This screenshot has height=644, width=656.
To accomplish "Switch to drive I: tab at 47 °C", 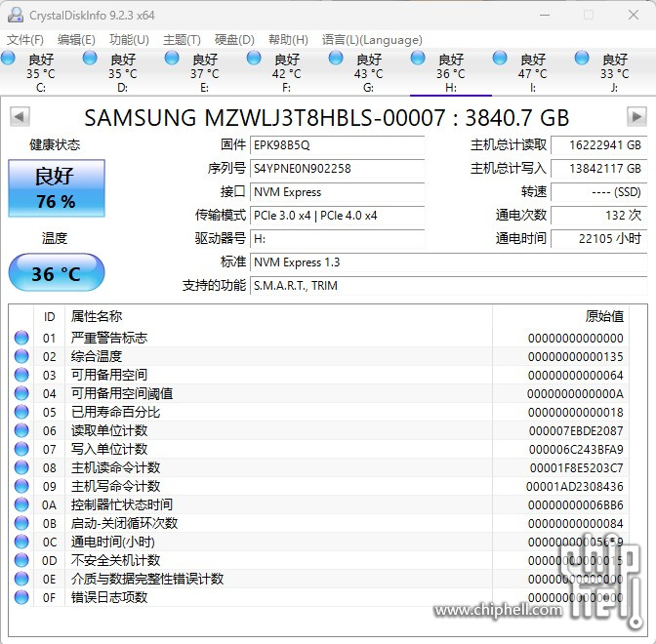I will pos(533,73).
